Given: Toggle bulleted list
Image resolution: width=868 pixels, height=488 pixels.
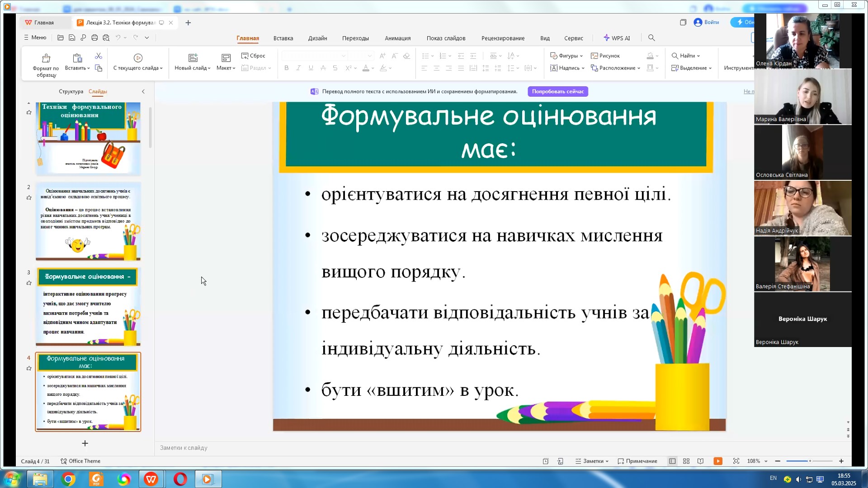Looking at the screenshot, I should point(425,56).
